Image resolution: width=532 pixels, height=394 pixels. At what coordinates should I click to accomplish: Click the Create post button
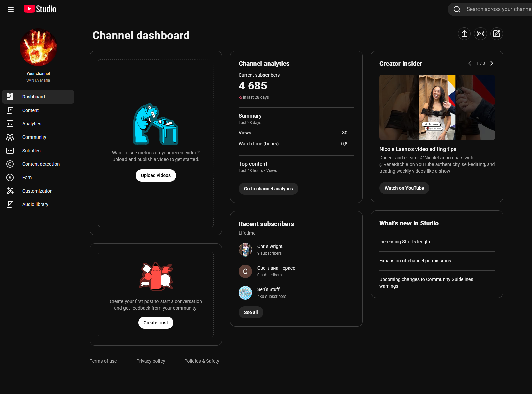pyautogui.click(x=156, y=323)
